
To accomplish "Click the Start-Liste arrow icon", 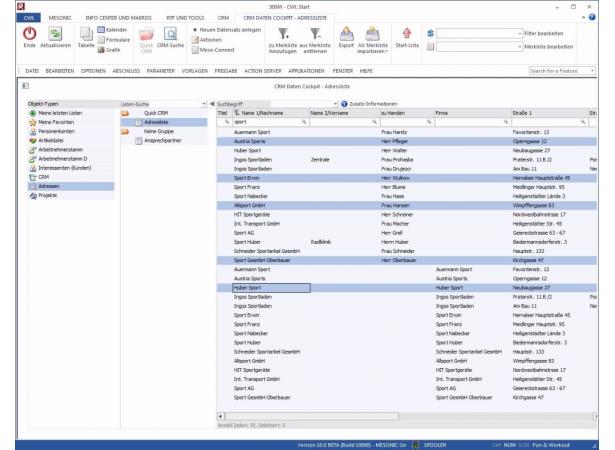I will point(407,33).
